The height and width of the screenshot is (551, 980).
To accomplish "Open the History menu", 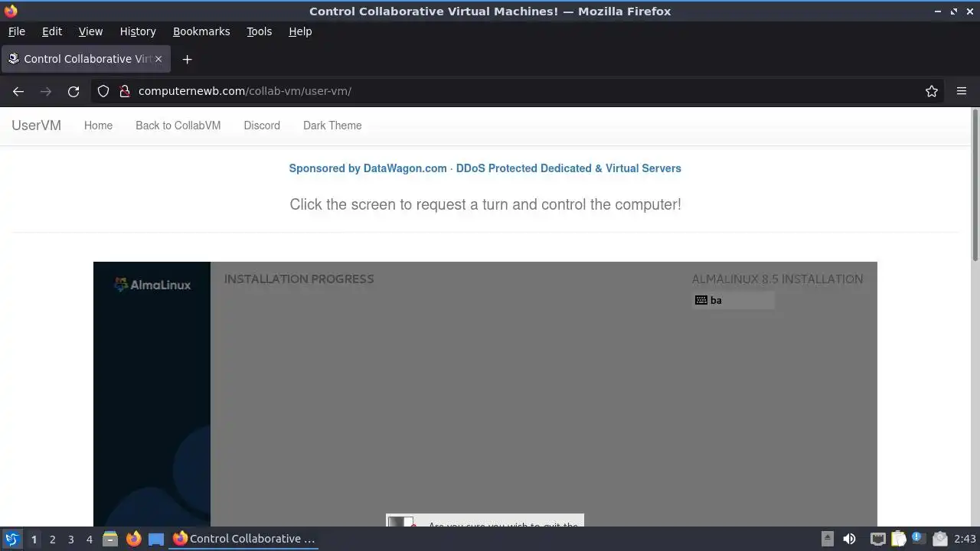I will [x=138, y=31].
